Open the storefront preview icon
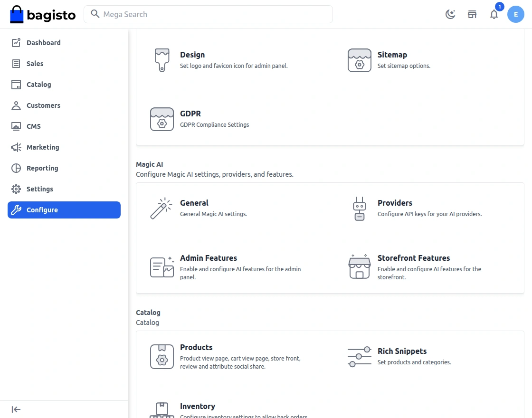 [x=472, y=14]
